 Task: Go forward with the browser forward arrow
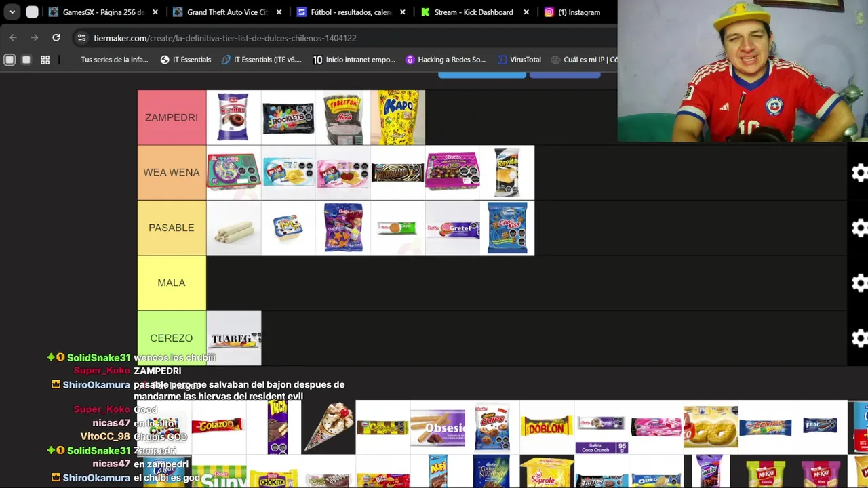pyautogui.click(x=35, y=38)
